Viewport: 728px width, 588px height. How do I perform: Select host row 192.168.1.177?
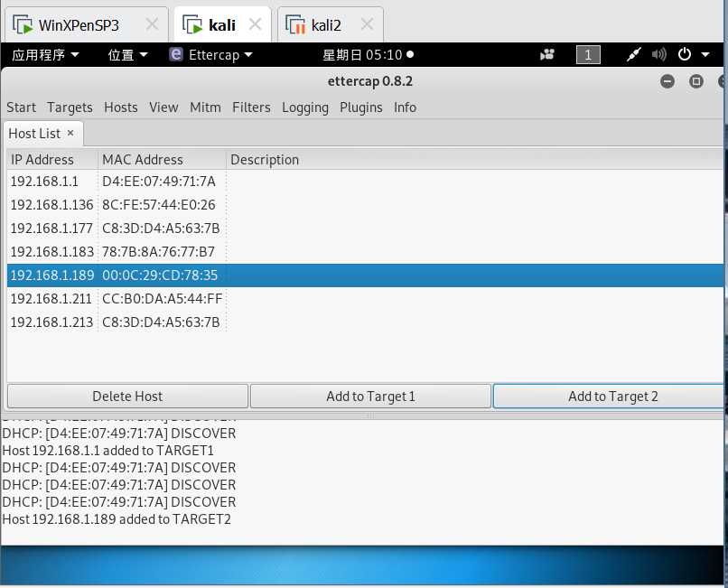(365, 229)
